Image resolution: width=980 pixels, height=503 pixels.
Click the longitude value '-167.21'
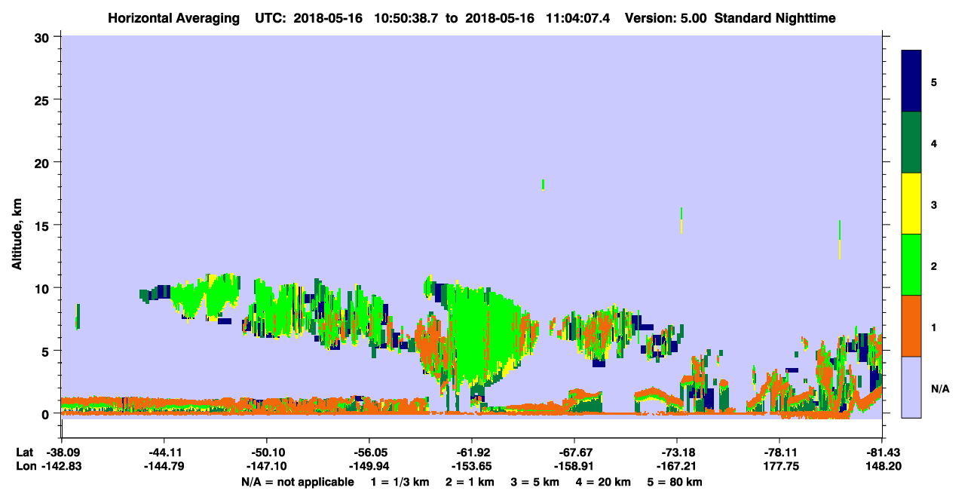click(x=677, y=466)
